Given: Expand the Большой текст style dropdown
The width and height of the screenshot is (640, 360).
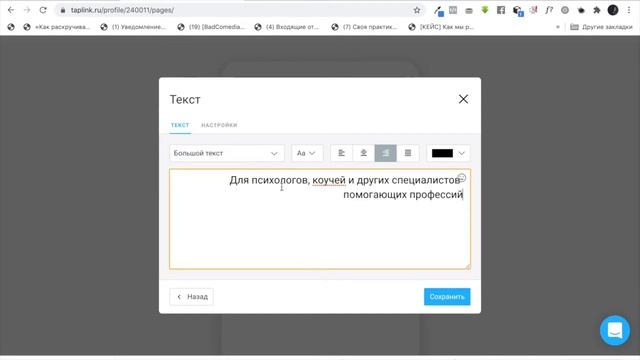Looking at the screenshot, I should [227, 153].
